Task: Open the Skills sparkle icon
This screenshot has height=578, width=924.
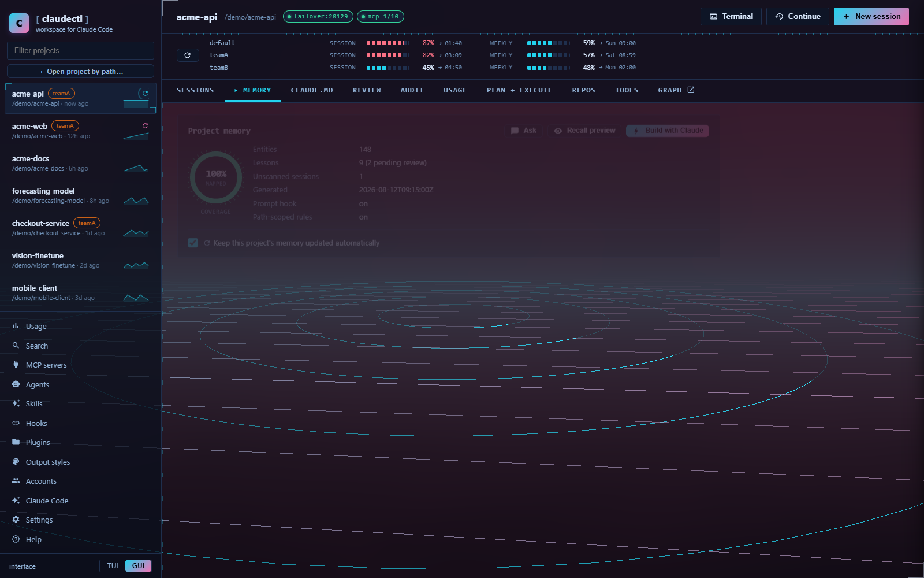Action: click(x=16, y=403)
